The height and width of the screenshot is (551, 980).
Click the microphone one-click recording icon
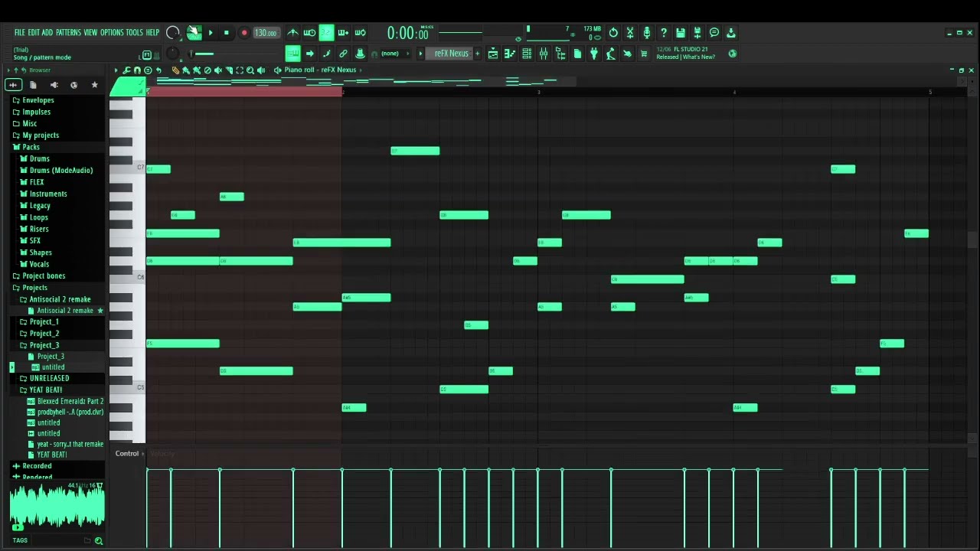647,33
